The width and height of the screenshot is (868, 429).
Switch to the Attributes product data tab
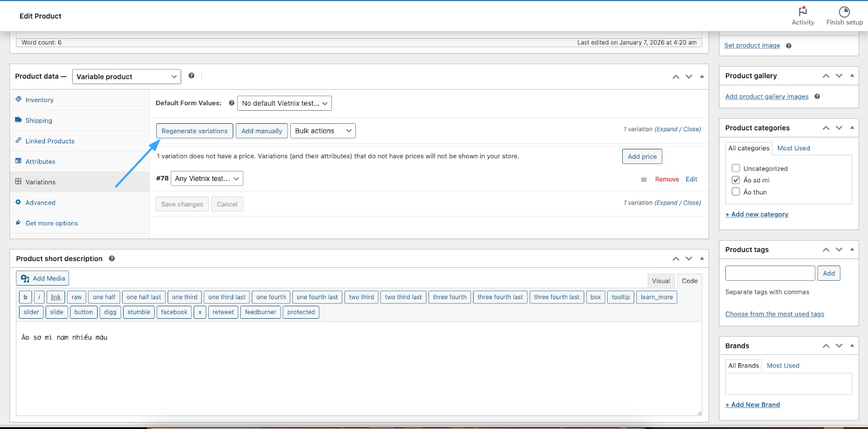point(40,162)
